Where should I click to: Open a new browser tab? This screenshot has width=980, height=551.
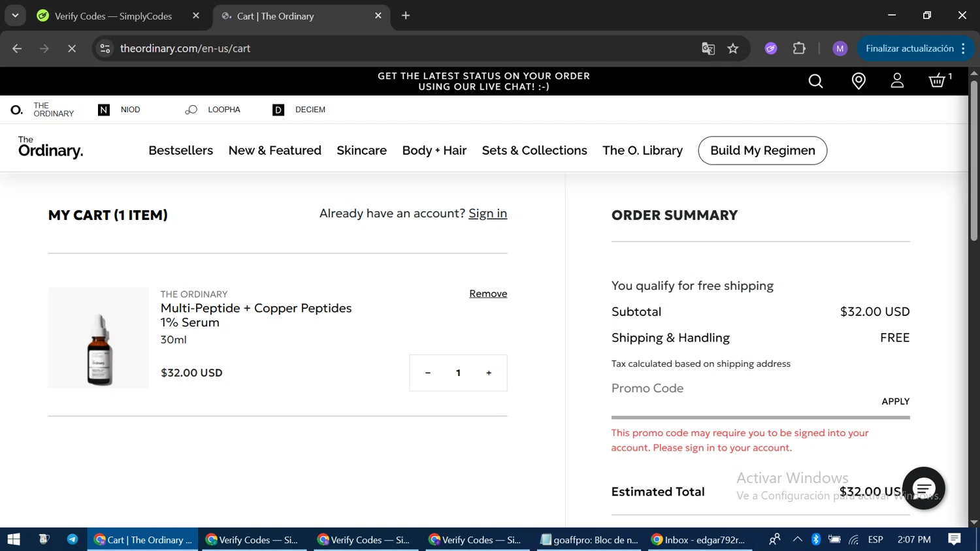point(406,16)
